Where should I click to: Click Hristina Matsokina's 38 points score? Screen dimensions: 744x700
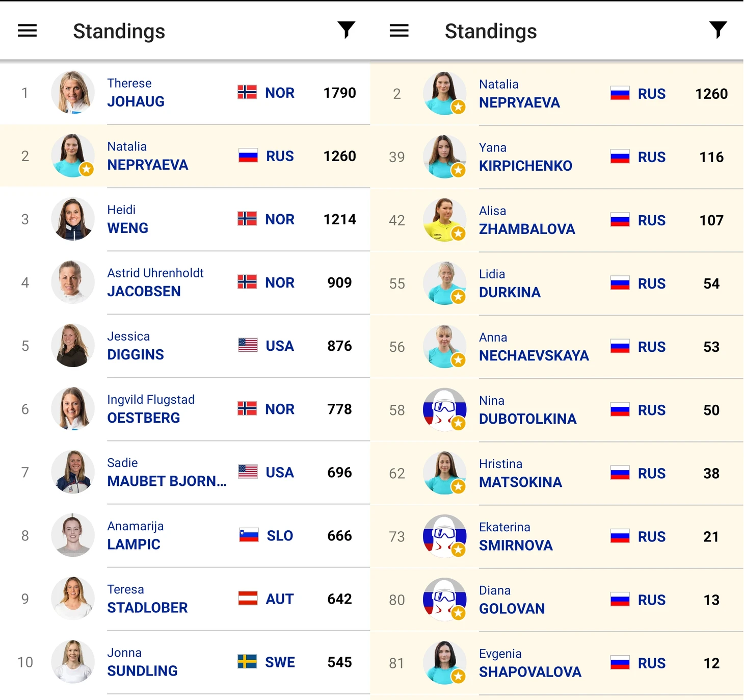click(x=711, y=473)
